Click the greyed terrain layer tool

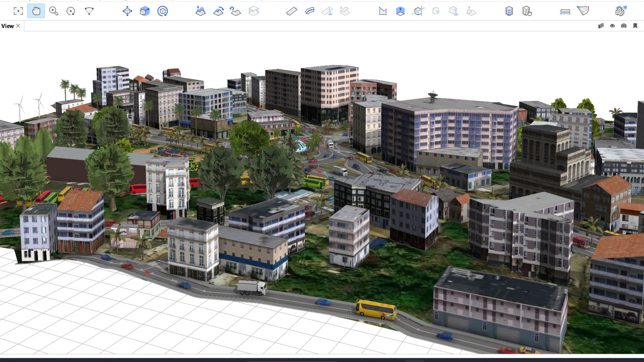click(x=254, y=11)
